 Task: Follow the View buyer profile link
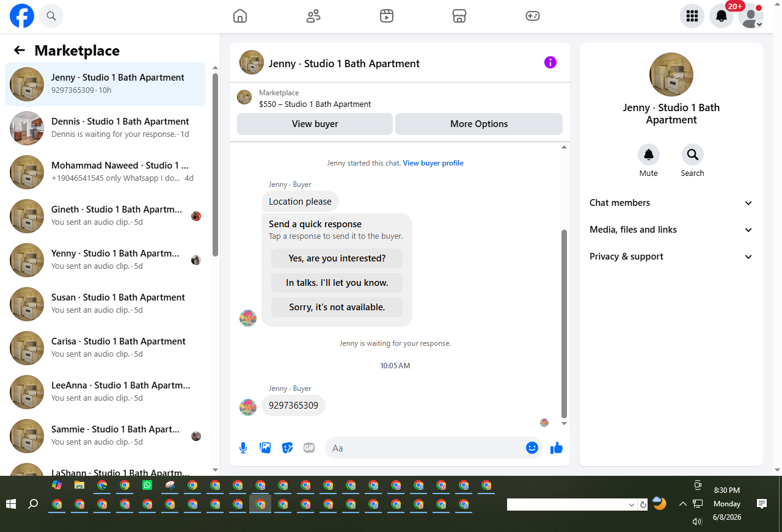(433, 163)
